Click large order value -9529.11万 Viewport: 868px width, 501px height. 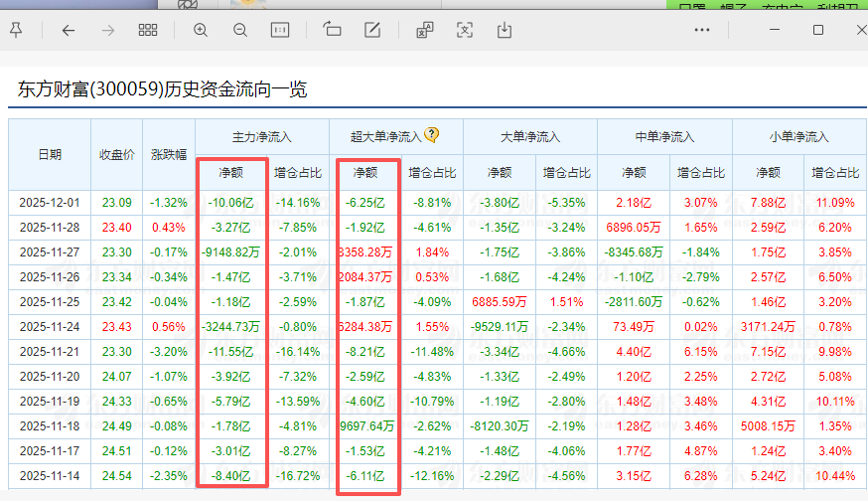pos(500,327)
